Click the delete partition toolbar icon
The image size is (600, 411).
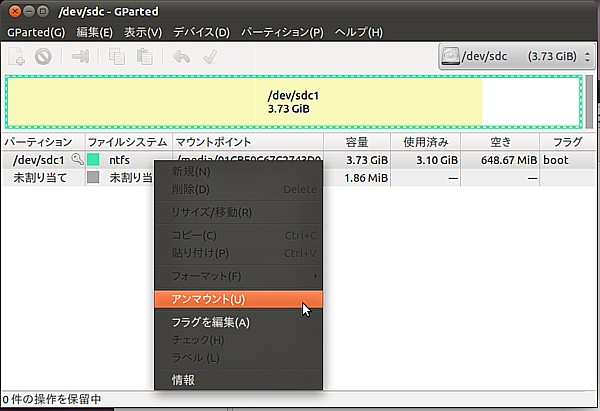point(43,57)
